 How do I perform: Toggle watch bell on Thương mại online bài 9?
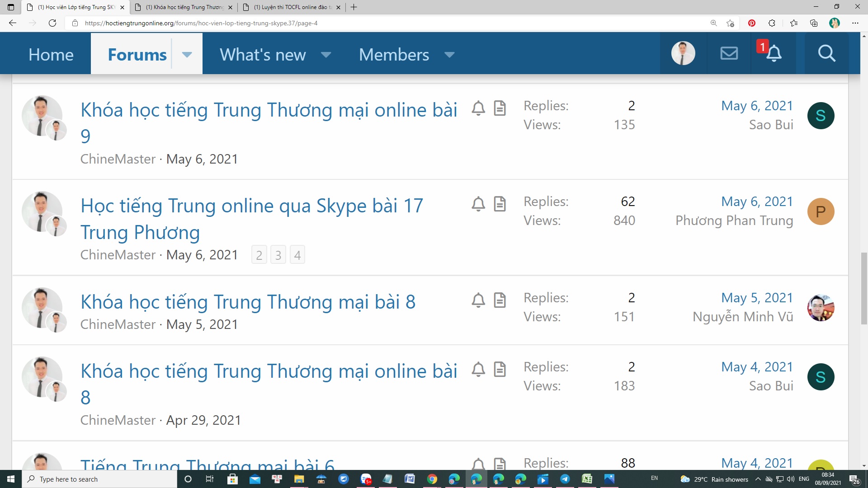pos(478,108)
